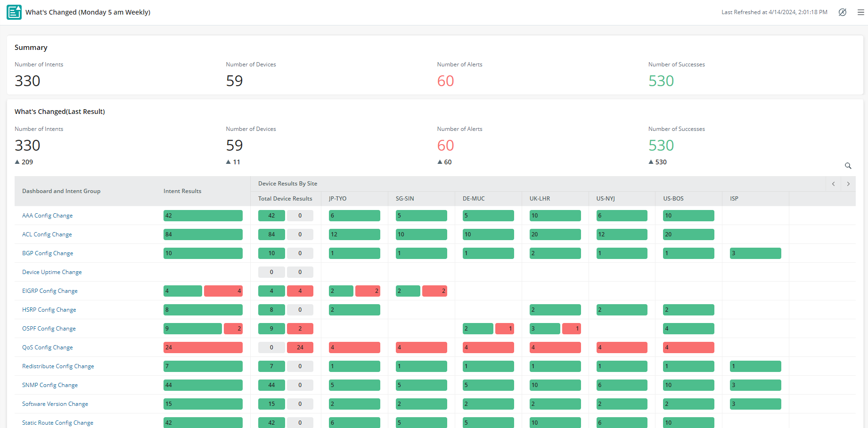Click the JP-TYO column header
Screen dimensions: 868x428
pos(337,199)
